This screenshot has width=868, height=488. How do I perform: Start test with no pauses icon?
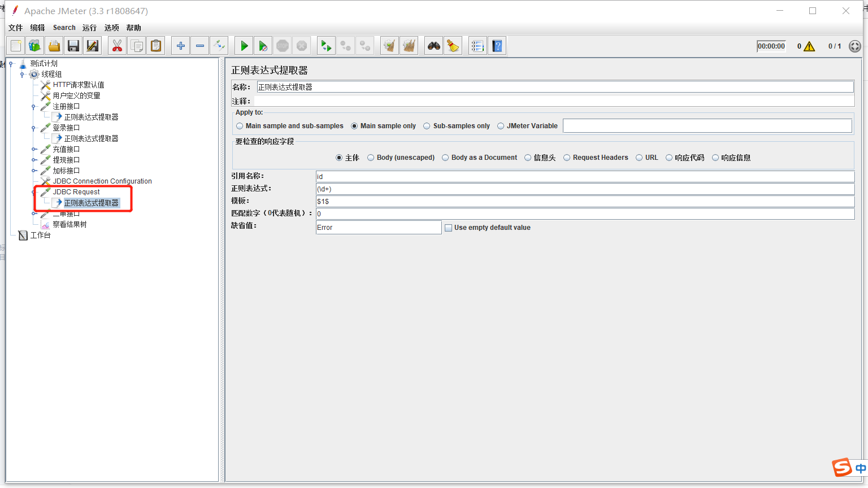pyautogui.click(x=263, y=46)
